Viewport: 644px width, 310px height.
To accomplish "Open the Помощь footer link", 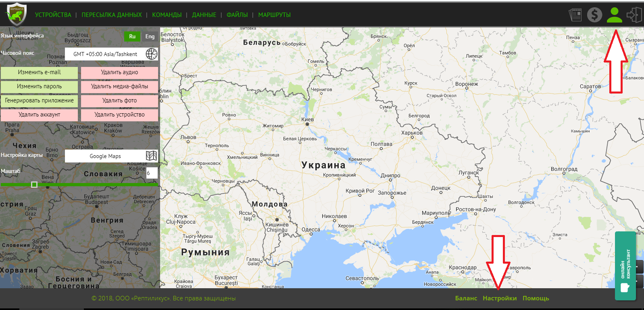I will (x=536, y=298).
